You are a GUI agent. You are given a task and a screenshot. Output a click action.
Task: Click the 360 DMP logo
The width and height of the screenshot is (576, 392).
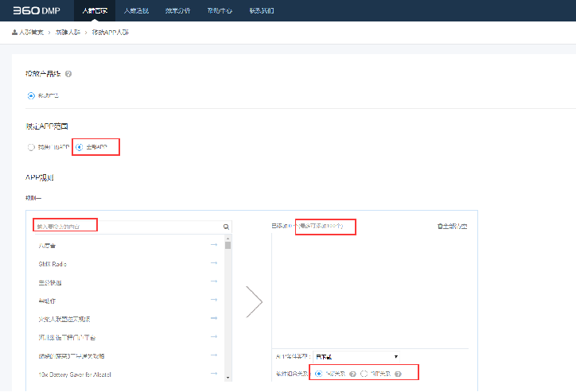(36, 10)
